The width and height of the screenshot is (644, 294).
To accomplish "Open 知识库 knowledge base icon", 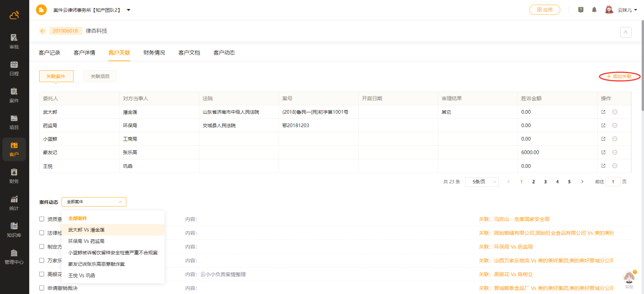I will pos(14,230).
